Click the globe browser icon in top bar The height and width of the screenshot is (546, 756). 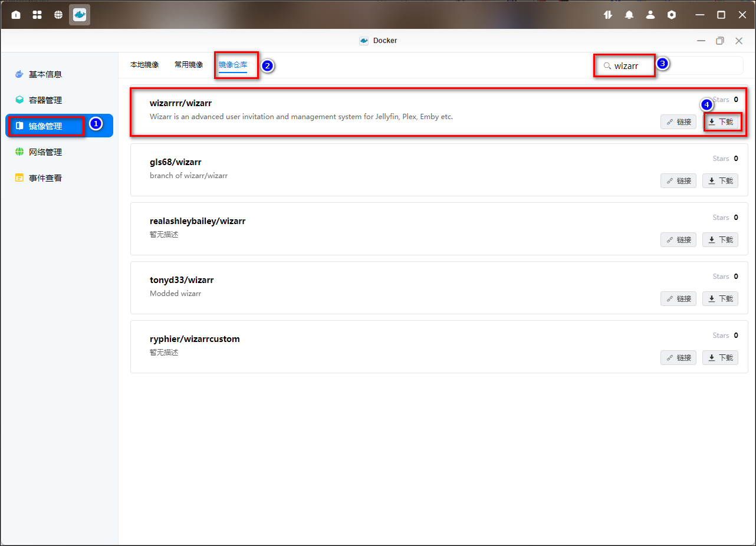pos(58,15)
